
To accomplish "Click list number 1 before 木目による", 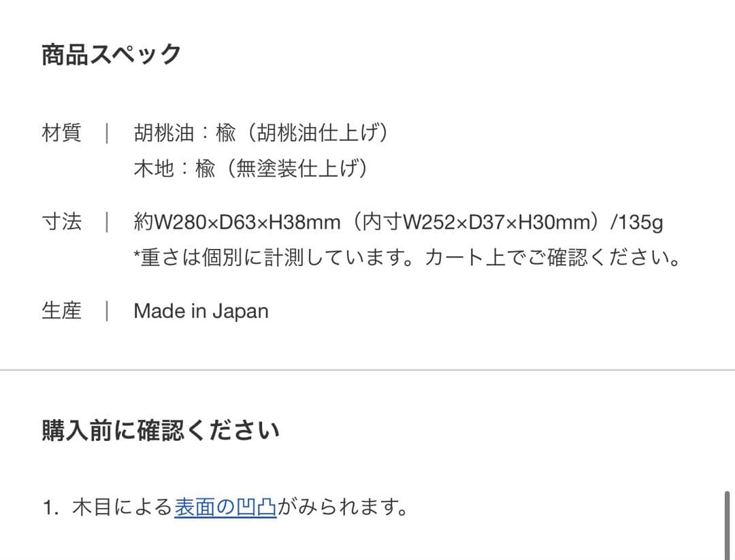I will click(50, 508).
